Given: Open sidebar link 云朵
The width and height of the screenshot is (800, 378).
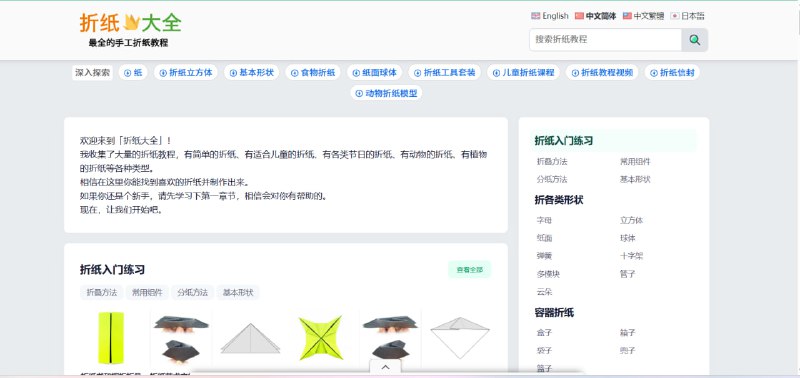Looking at the screenshot, I should click(x=544, y=292).
